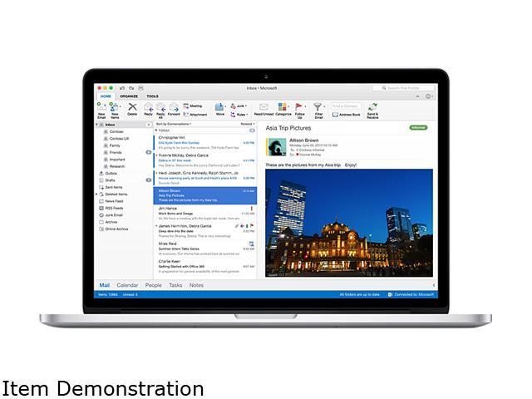
Task: Click the New Items ribbon icon
Action: click(115, 108)
